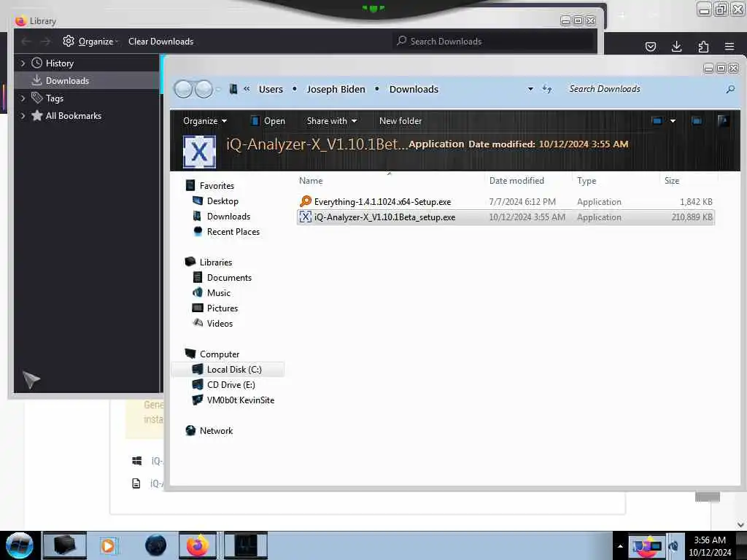Open Firefox taskbar icon
The width and height of the screenshot is (747, 560).
point(198,545)
